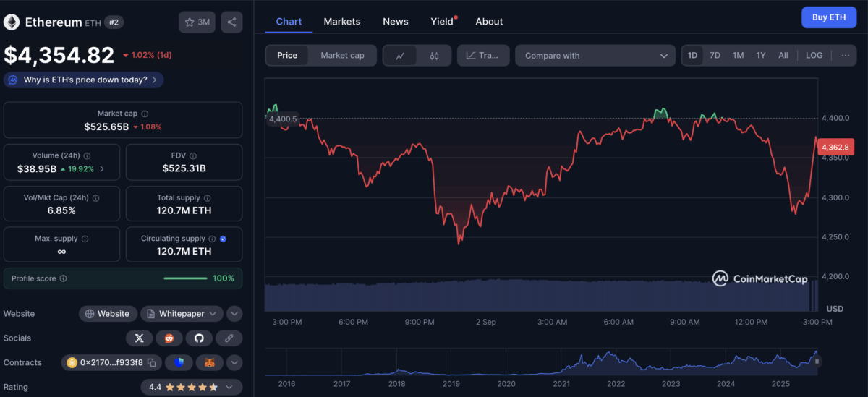
Task: Click the verified badge on Circulating supply
Action: [223, 239]
